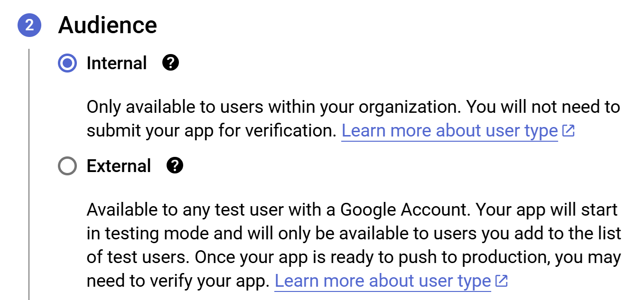Screen dimensions: 644x300
Task: Select the External audience radio button
Action: click(x=67, y=166)
